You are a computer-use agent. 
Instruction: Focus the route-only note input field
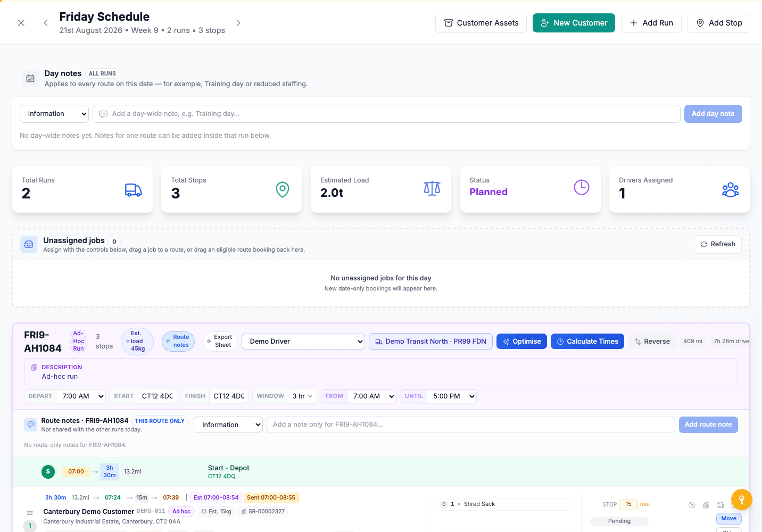pos(471,425)
